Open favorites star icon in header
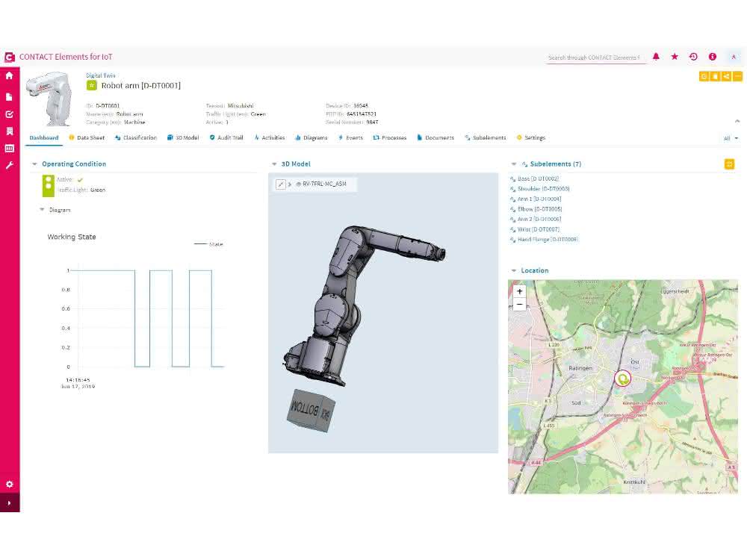 pos(675,57)
